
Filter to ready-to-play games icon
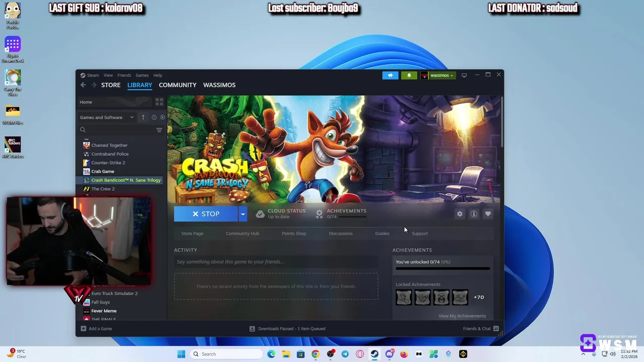[162, 117]
